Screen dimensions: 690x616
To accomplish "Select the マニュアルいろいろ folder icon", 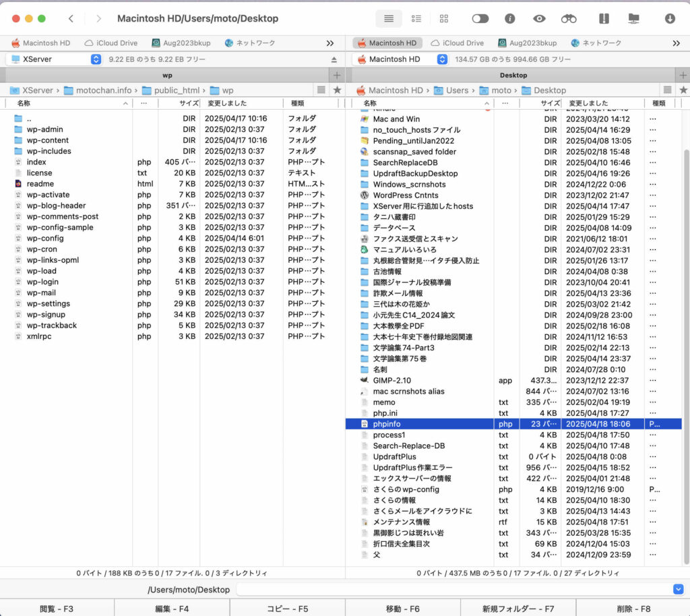I will (x=365, y=249).
